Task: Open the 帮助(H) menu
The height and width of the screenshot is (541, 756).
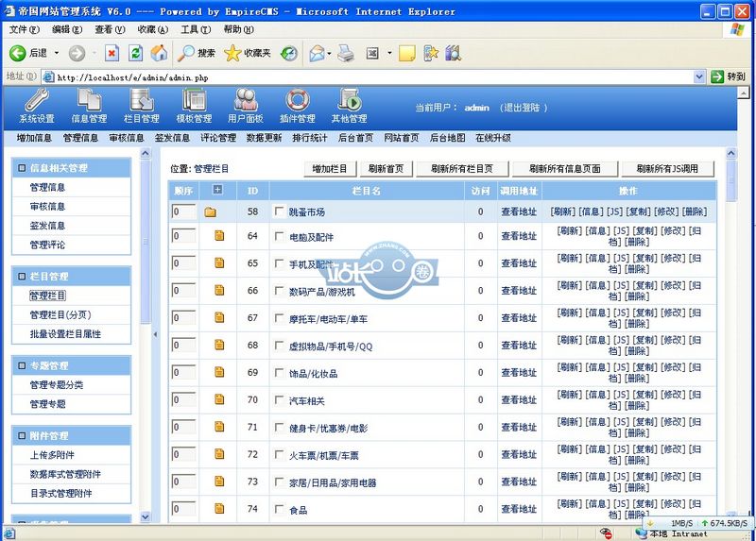Action: click(239, 30)
